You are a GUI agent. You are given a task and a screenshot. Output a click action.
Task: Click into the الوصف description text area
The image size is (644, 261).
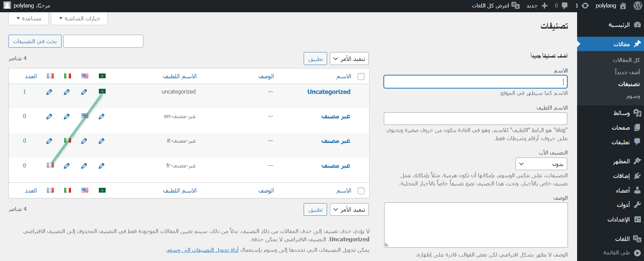(x=476, y=225)
